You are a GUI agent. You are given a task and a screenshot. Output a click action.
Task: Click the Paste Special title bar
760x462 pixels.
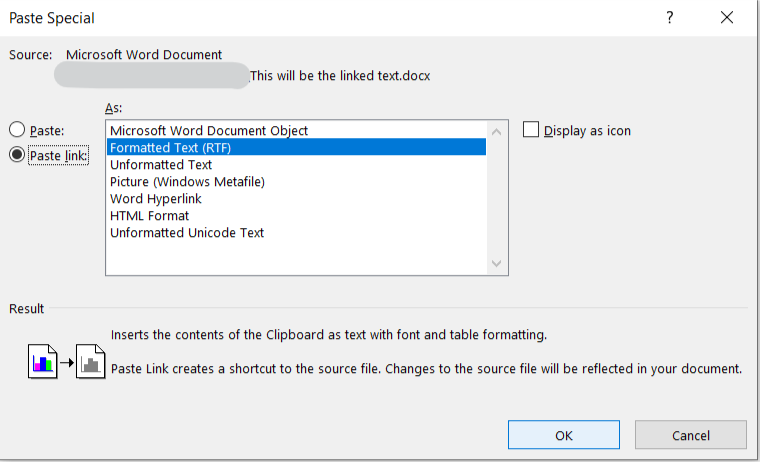point(300,18)
